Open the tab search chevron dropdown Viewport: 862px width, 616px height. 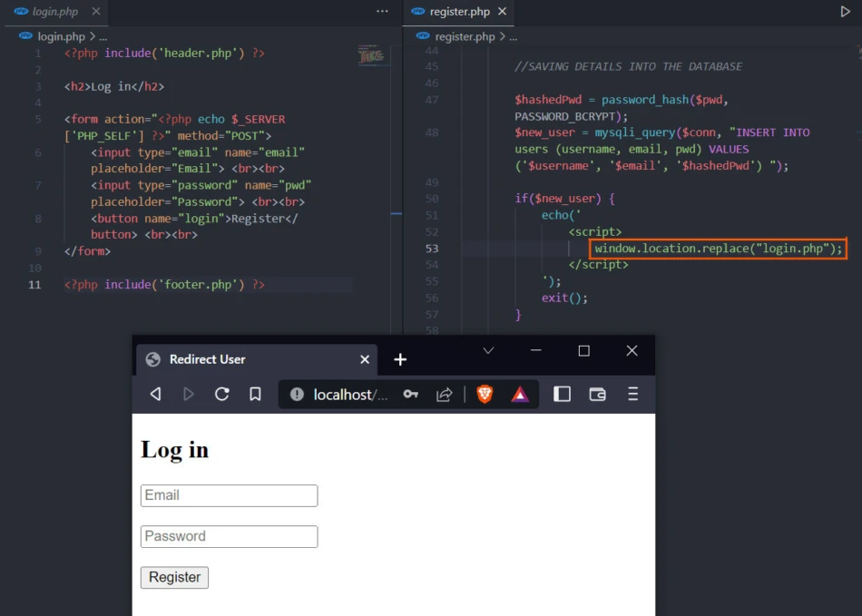point(488,351)
